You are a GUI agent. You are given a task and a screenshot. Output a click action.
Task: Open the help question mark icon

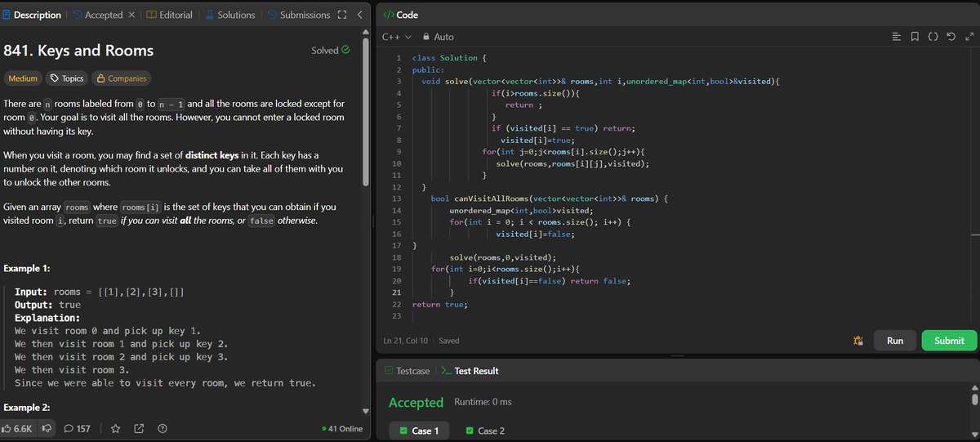click(x=163, y=428)
